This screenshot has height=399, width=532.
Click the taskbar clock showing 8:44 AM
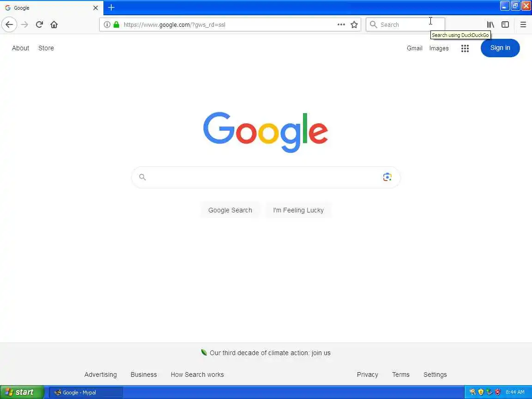(515, 392)
